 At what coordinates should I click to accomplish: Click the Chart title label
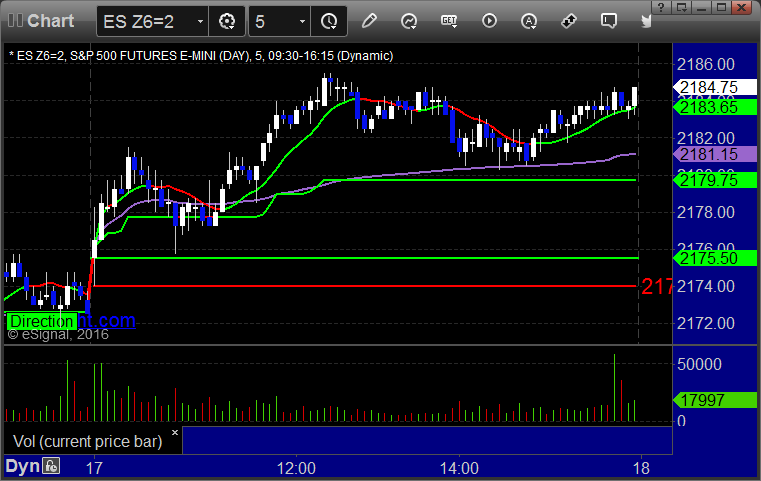coord(50,21)
